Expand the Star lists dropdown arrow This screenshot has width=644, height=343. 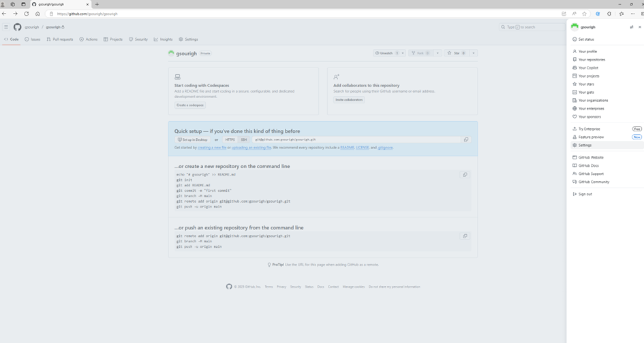[474, 53]
